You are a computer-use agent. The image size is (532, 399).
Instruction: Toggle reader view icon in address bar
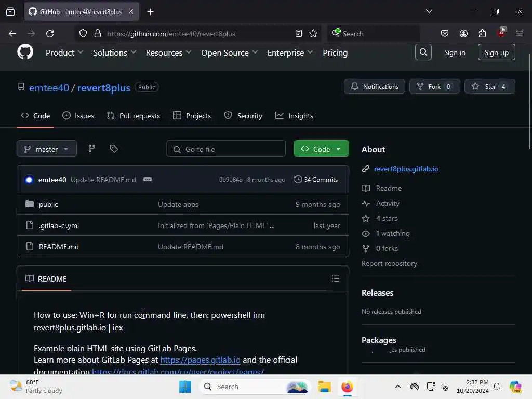tap(299, 34)
